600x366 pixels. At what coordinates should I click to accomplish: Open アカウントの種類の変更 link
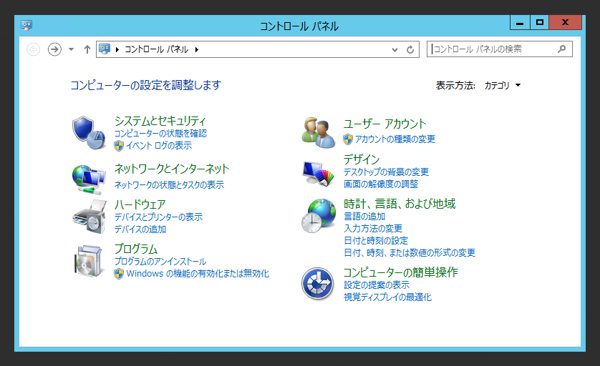coord(395,139)
